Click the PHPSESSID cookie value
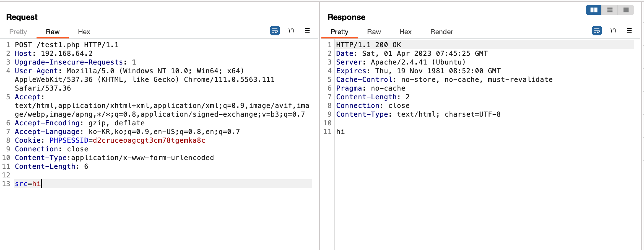 pyautogui.click(x=149, y=140)
